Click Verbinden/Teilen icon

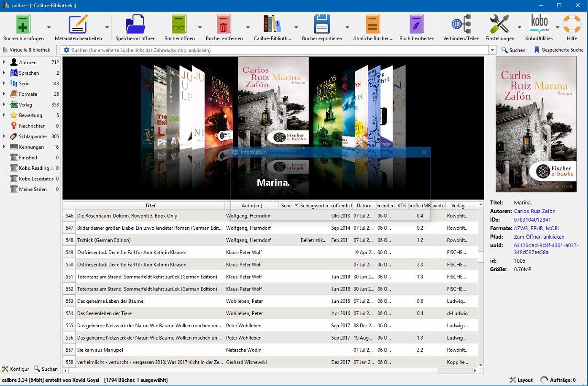click(x=461, y=24)
